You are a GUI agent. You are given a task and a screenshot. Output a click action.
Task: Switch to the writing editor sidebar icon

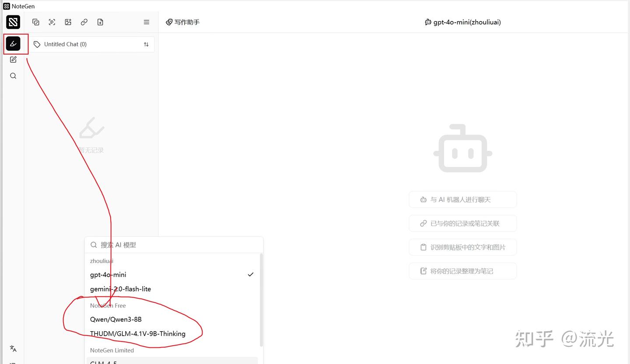pos(13,59)
